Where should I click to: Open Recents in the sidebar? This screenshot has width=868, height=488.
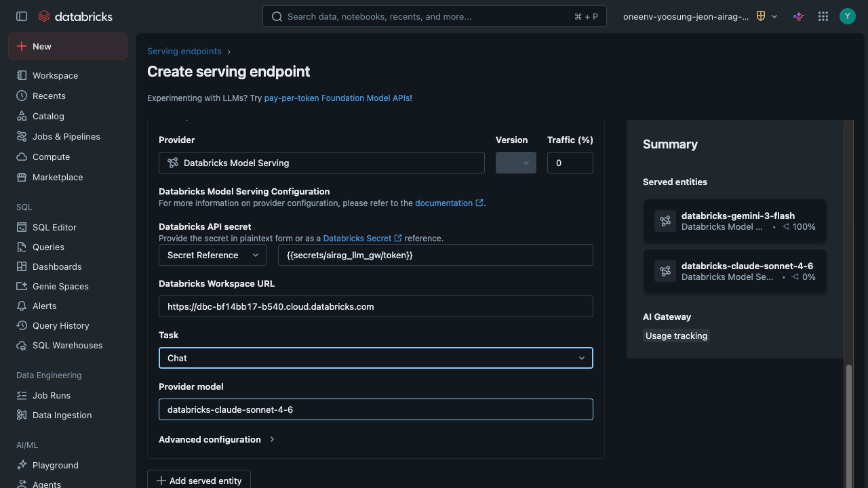point(68,96)
